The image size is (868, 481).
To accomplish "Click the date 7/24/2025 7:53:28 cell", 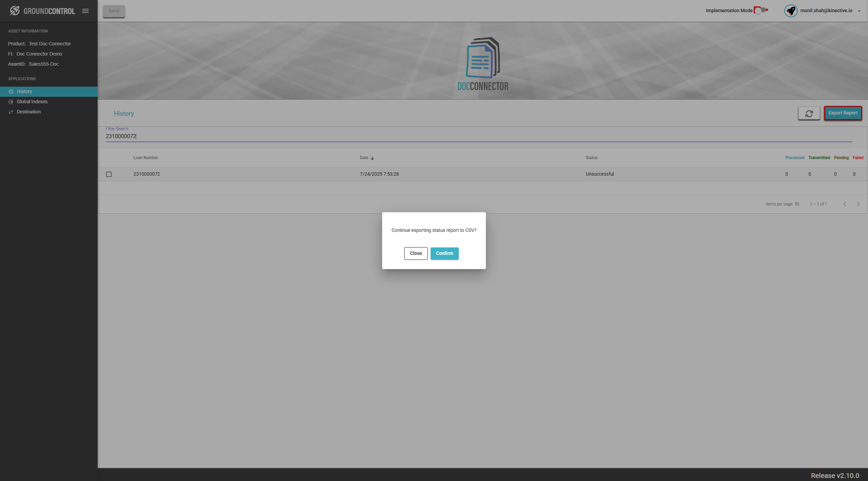I will click(x=379, y=174).
